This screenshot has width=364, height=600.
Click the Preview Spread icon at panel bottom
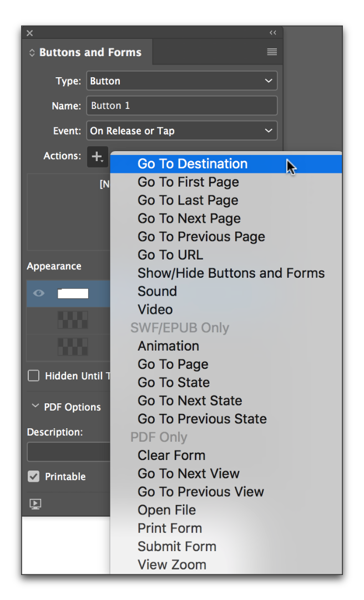click(x=36, y=504)
